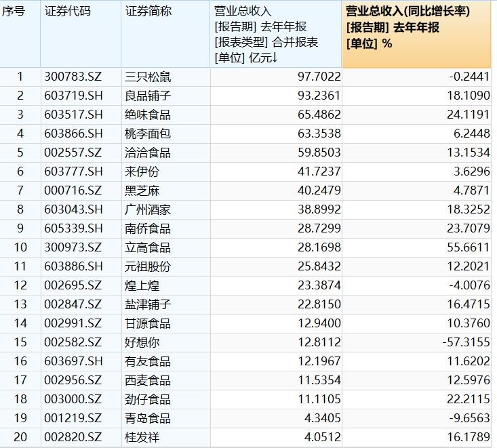This screenshot has width=497, height=448.
Task: Select row number 13
Action: [20, 304]
